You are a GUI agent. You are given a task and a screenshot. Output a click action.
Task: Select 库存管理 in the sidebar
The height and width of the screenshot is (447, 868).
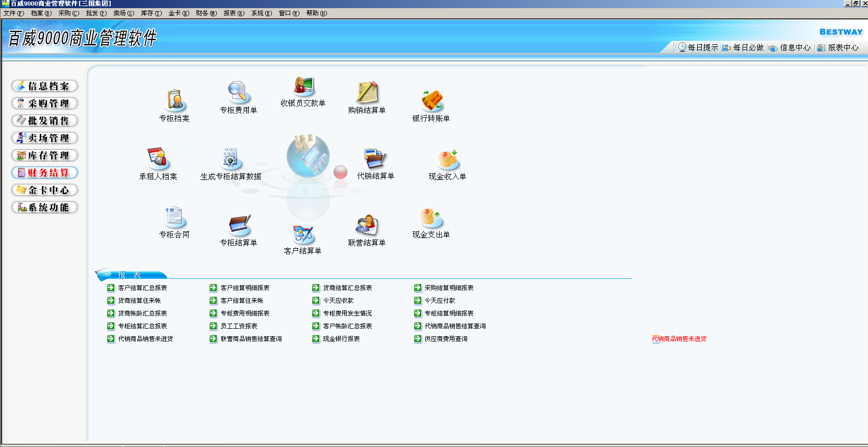(45, 155)
